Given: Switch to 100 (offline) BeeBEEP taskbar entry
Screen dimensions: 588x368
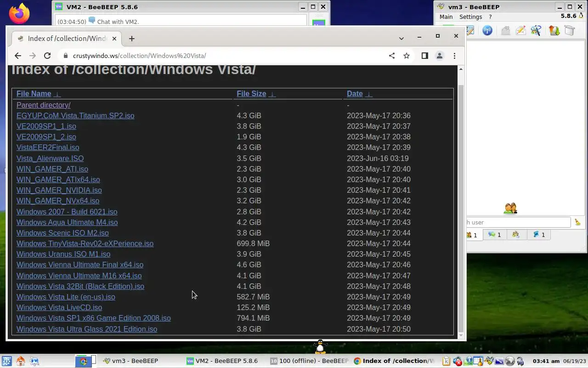Looking at the screenshot, I should pos(309,361).
